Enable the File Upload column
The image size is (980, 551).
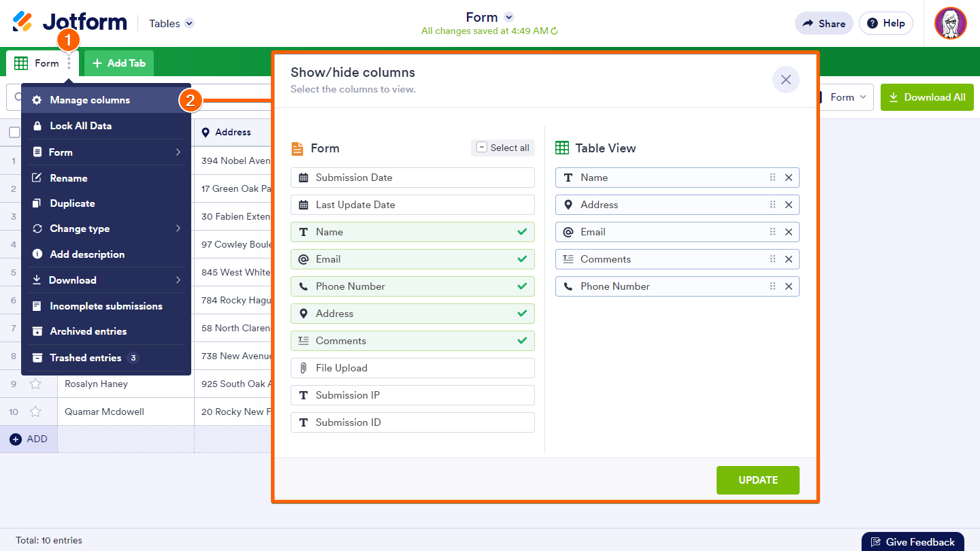coord(412,368)
